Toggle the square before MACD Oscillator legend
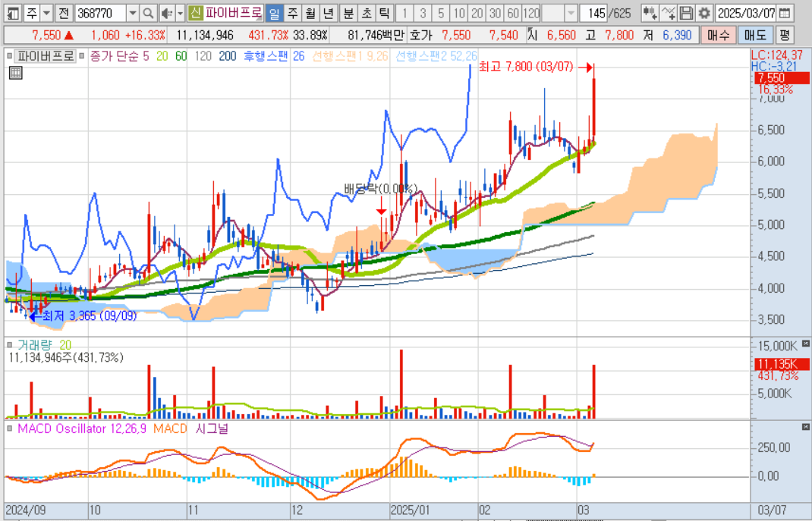The height and width of the screenshot is (521, 812). pyautogui.click(x=9, y=428)
